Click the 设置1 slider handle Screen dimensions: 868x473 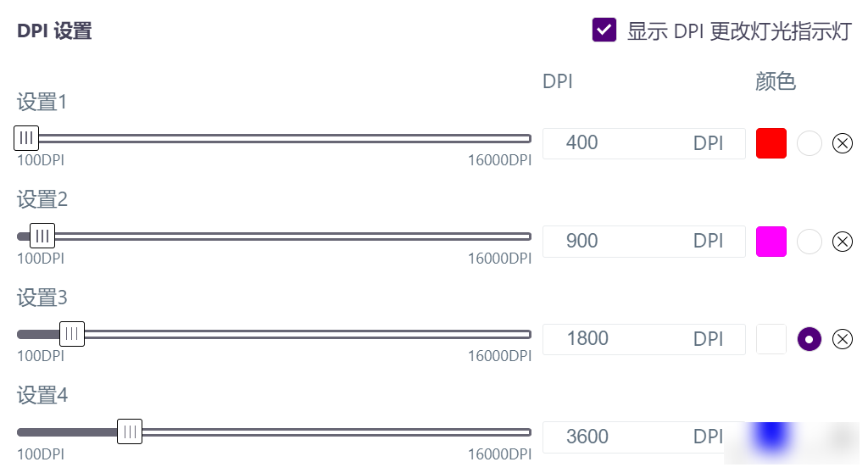click(x=26, y=138)
